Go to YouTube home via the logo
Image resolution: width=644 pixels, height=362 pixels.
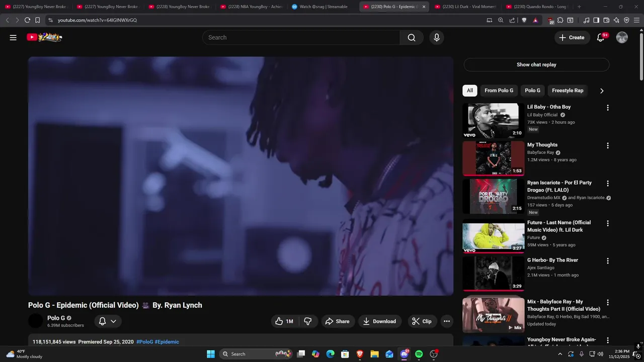(x=44, y=37)
